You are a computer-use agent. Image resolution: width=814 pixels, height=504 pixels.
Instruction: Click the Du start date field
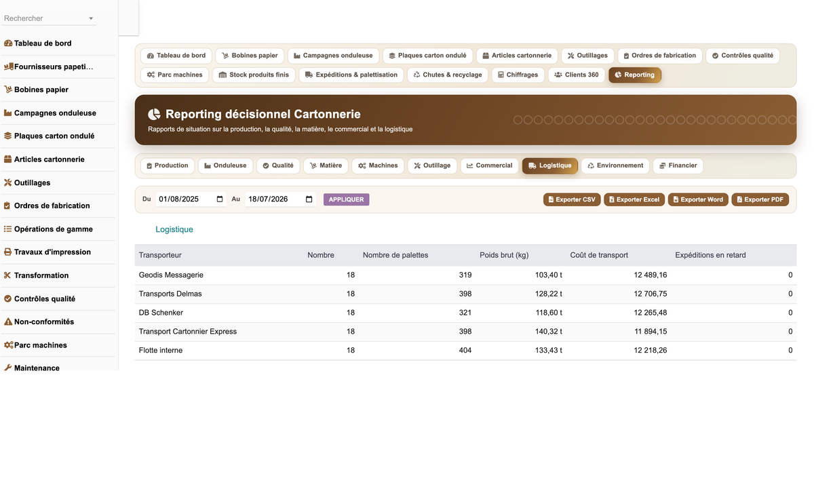[x=191, y=199]
